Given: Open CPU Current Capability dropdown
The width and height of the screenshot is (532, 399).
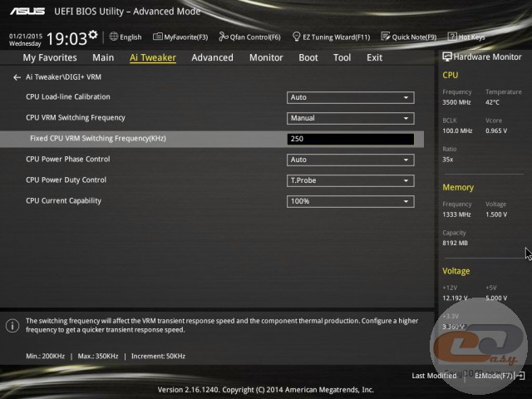Looking at the screenshot, I should click(x=351, y=201).
